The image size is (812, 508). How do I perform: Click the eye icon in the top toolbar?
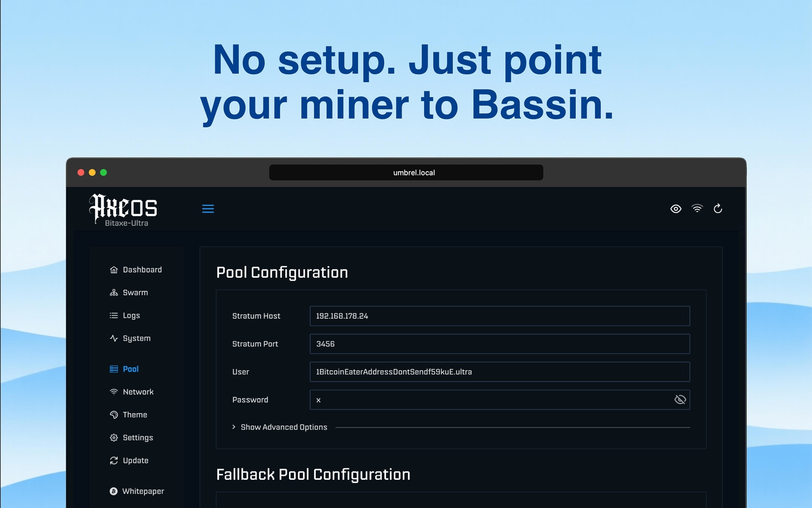(676, 209)
